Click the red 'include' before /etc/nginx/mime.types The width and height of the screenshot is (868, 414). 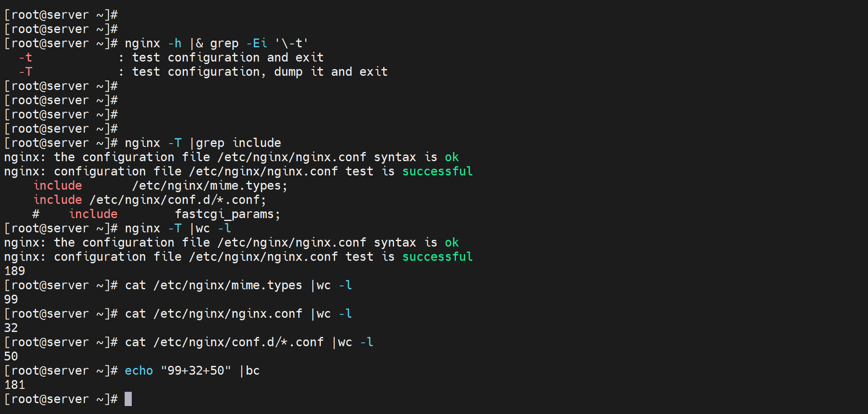tap(58, 185)
